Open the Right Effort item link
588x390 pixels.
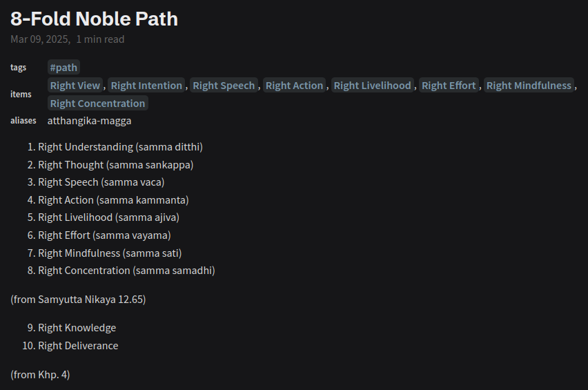(449, 86)
